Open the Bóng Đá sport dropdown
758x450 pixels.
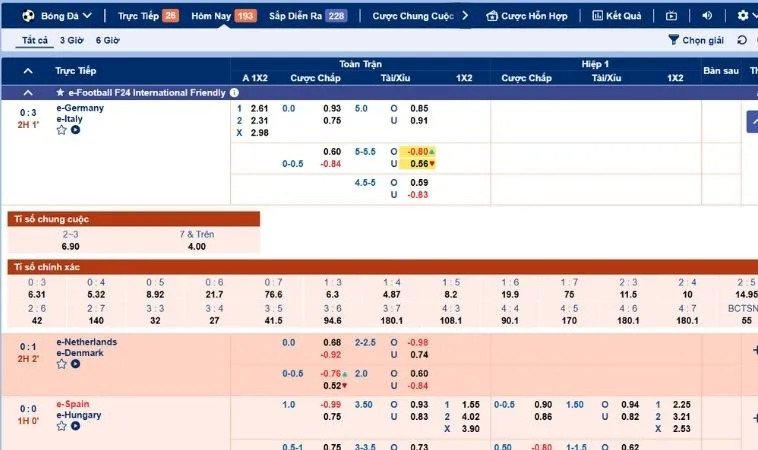pyautogui.click(x=65, y=16)
